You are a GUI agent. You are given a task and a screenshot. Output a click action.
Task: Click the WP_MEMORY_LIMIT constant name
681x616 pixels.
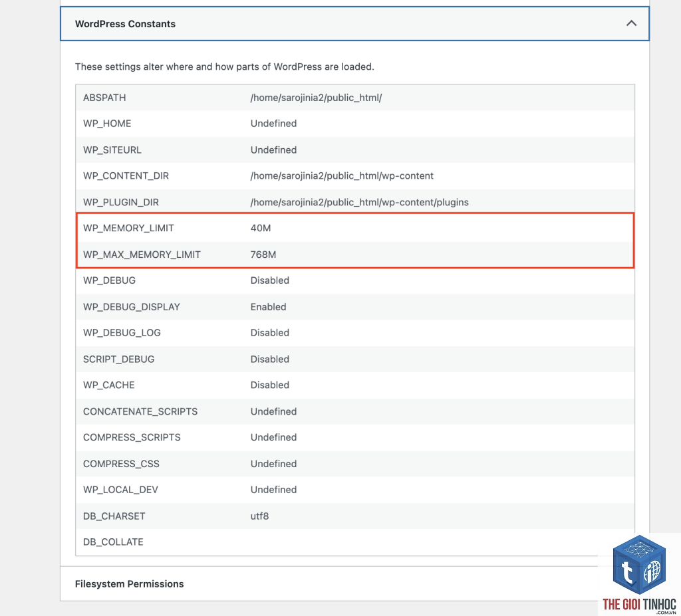point(128,229)
